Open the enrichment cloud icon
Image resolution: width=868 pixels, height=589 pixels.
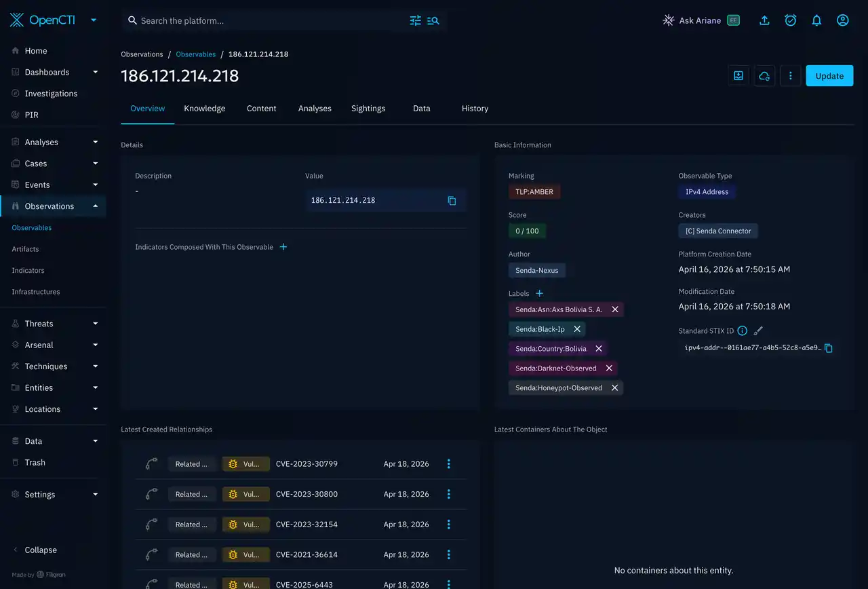coord(764,76)
